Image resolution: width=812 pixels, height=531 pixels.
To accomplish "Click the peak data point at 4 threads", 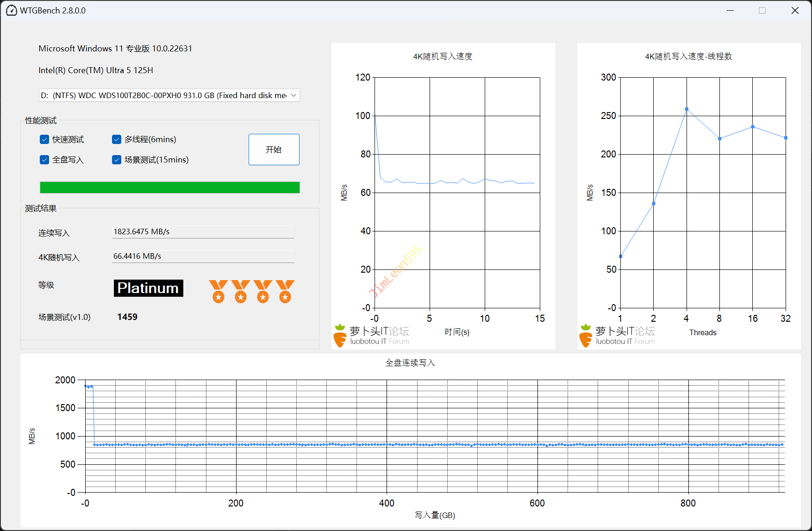I will tap(687, 109).
